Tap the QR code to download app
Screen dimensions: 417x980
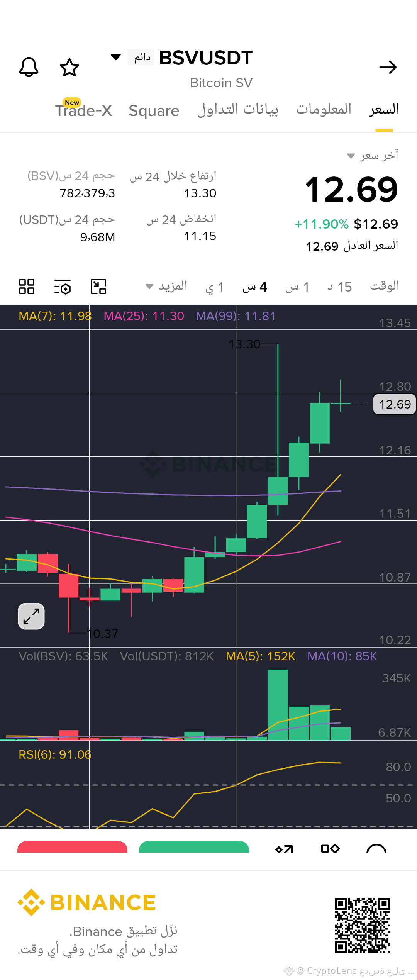point(363,926)
